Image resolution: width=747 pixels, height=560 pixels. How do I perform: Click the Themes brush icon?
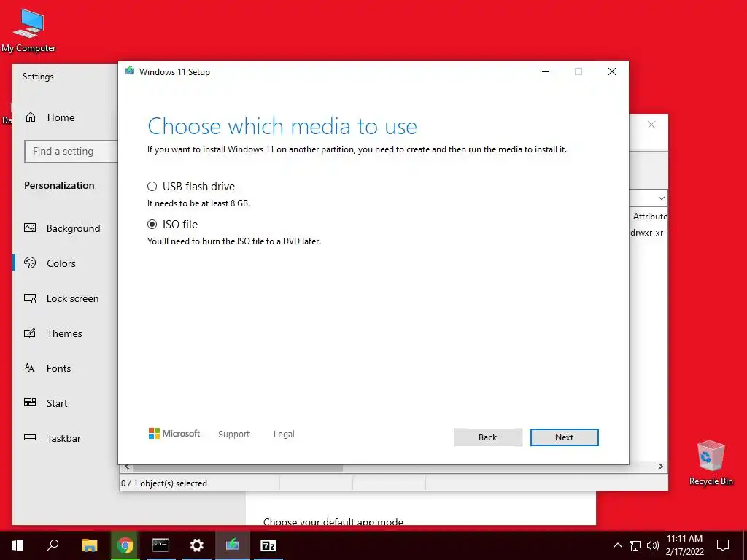click(x=30, y=332)
